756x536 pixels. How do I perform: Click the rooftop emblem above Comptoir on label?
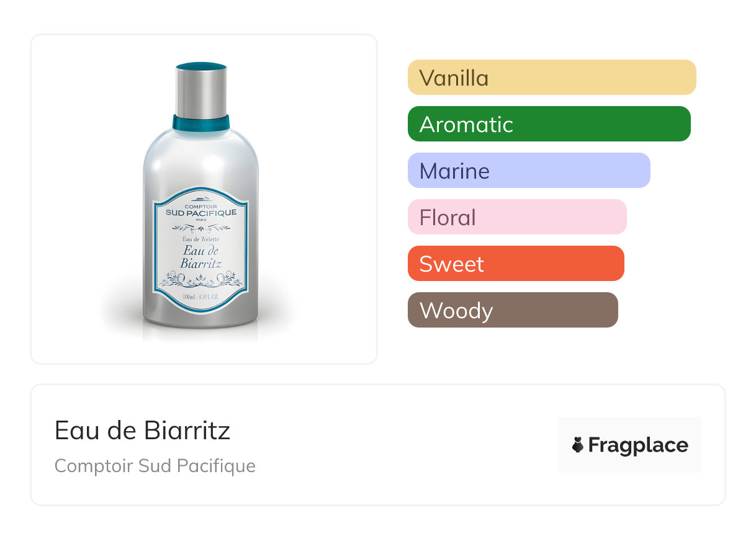click(x=200, y=200)
